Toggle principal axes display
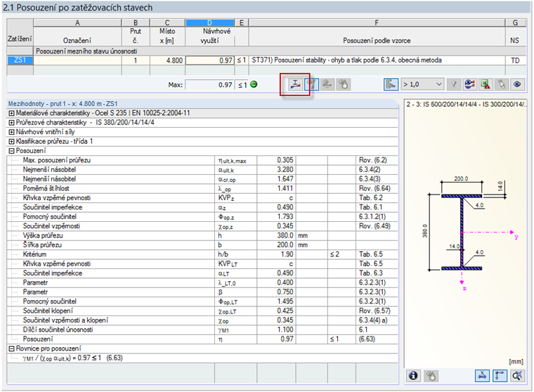Screen dimensions: 534x392 click(x=500, y=376)
